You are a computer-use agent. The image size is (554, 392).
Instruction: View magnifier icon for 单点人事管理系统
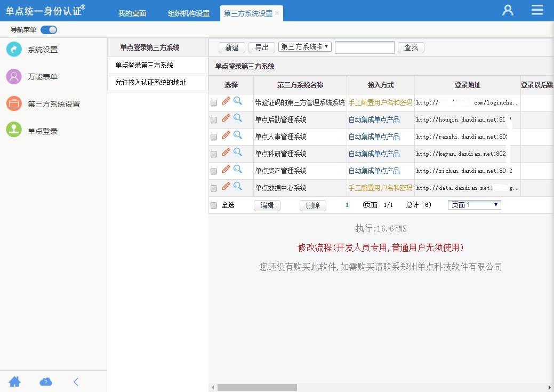(x=238, y=135)
